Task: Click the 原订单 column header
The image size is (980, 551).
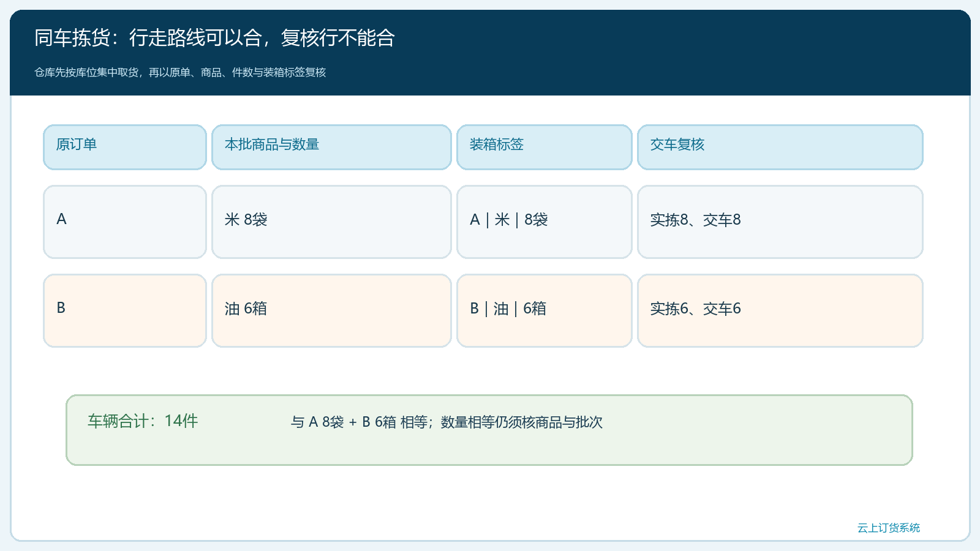Action: [x=125, y=147]
